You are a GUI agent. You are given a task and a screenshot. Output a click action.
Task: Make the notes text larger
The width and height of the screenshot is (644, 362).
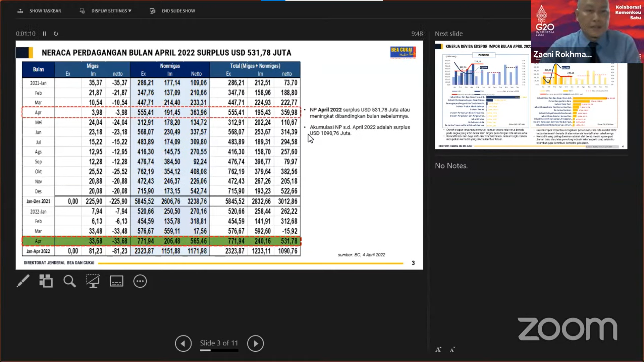coord(438,350)
